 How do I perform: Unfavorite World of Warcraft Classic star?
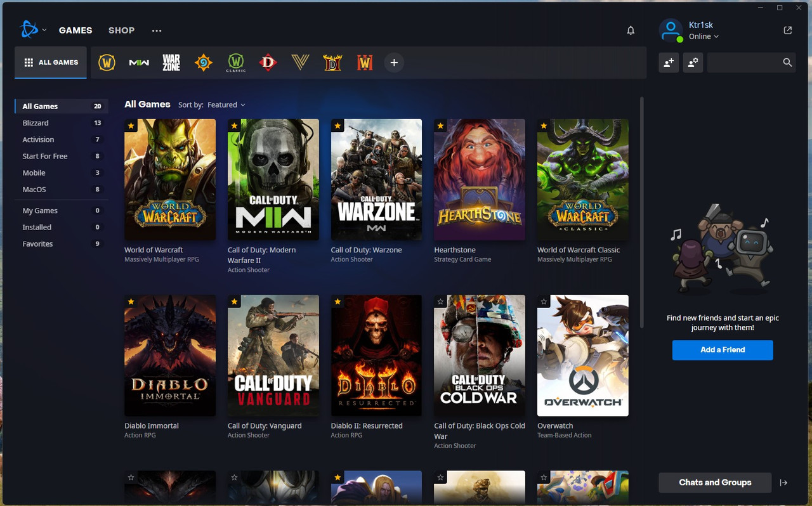pyautogui.click(x=544, y=126)
